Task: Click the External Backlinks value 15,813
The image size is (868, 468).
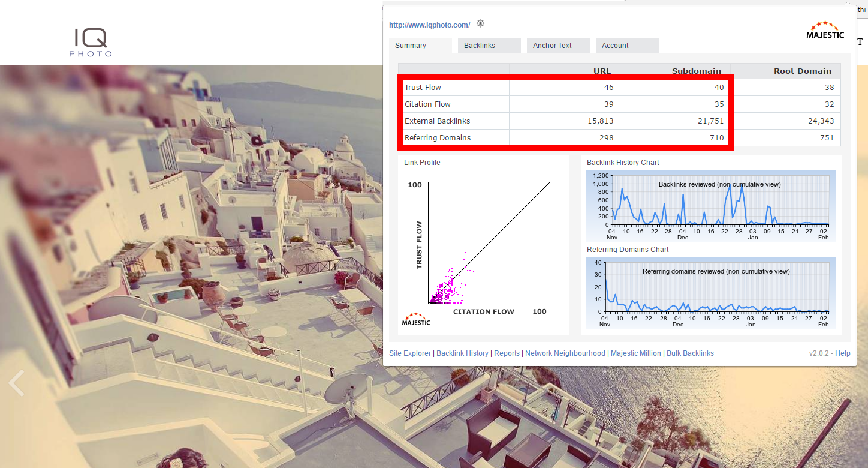Action: point(601,121)
